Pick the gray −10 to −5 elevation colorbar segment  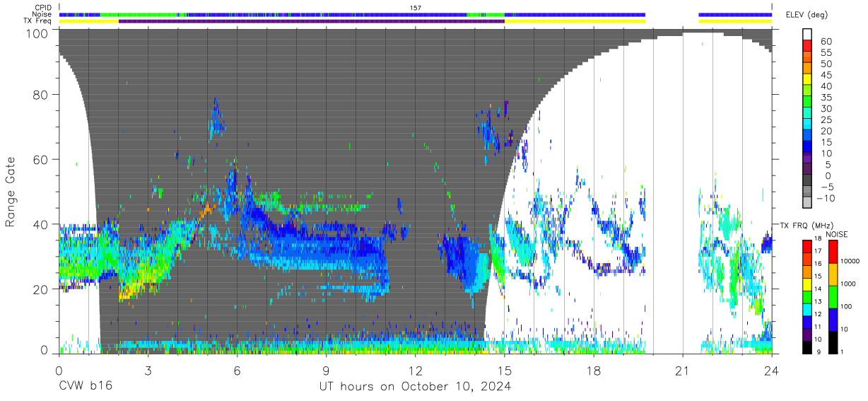[x=807, y=191]
